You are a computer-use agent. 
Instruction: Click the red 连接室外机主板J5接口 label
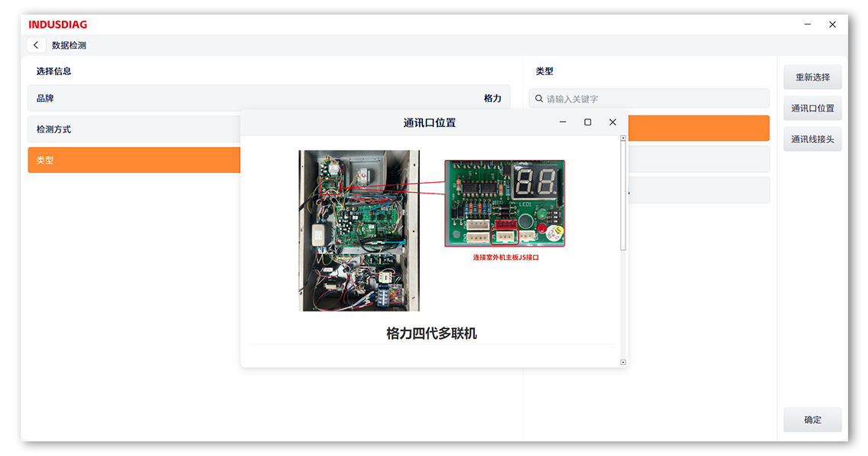(506, 258)
